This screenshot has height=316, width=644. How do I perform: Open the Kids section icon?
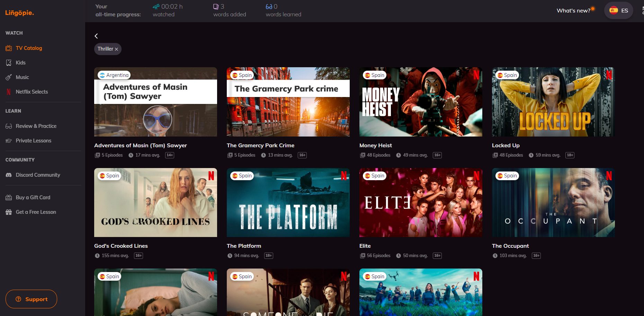9,63
